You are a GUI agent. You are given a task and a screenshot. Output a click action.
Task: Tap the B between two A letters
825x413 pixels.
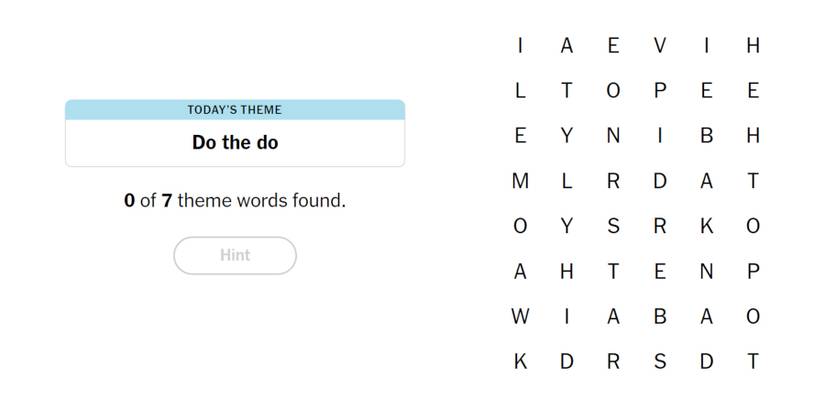(x=660, y=317)
